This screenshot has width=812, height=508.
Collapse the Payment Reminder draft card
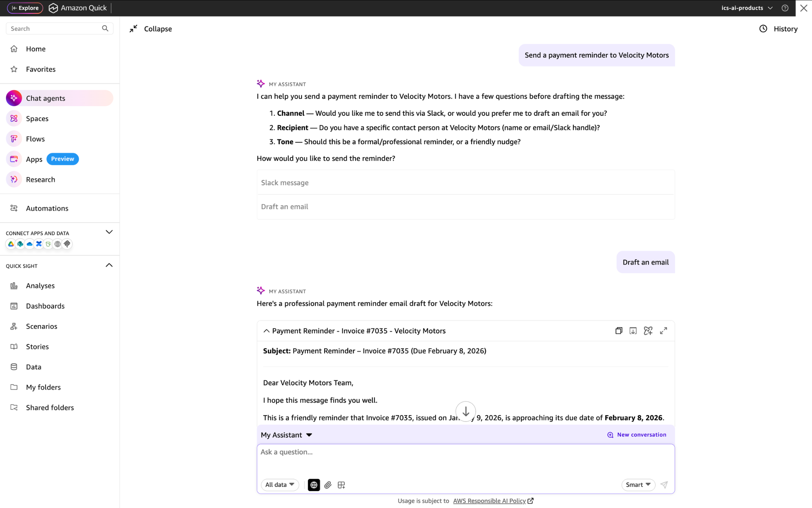(x=266, y=331)
